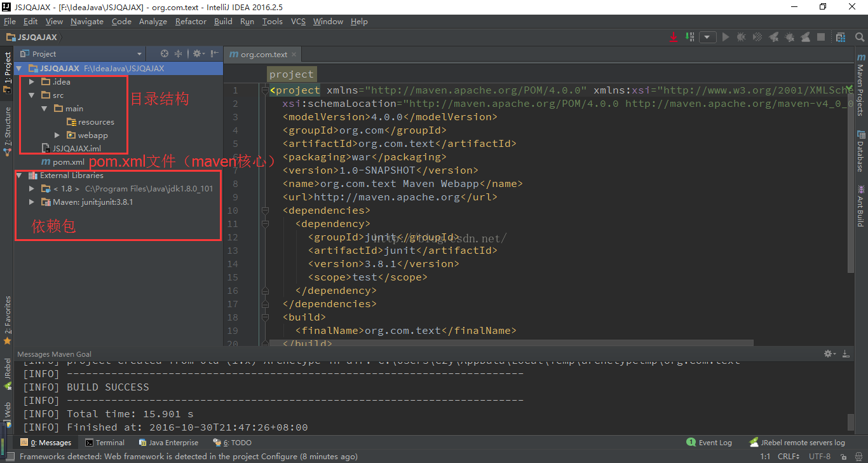Select the resources folder

tap(90, 121)
